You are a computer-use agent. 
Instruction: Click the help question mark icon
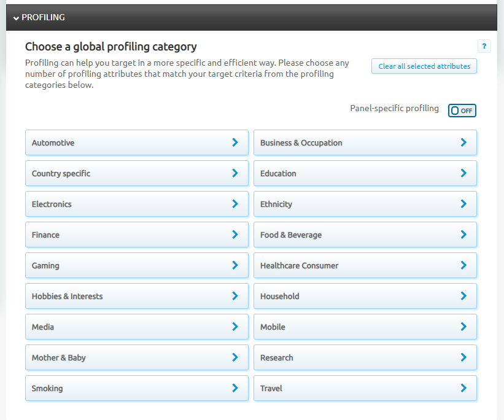point(484,46)
